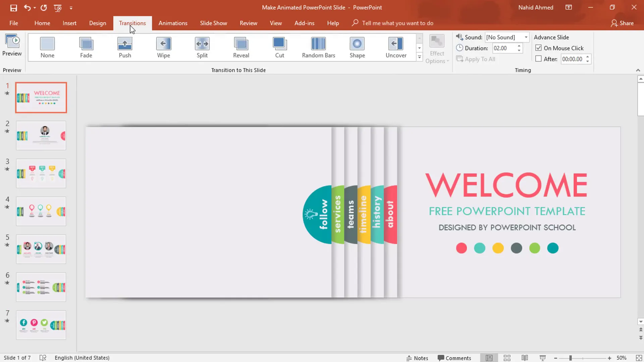Screen dimensions: 644x362
Task: Click the WELCOME title on slide
Action: point(506,185)
